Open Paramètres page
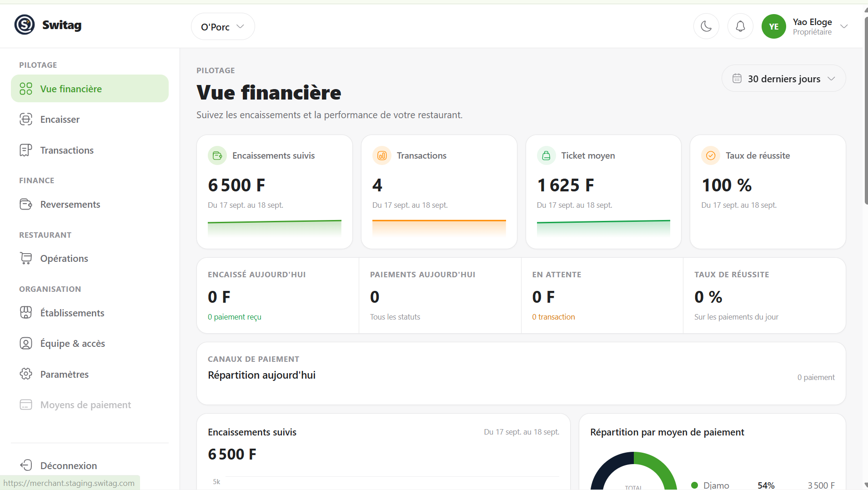This screenshot has width=868, height=490. coord(90,374)
